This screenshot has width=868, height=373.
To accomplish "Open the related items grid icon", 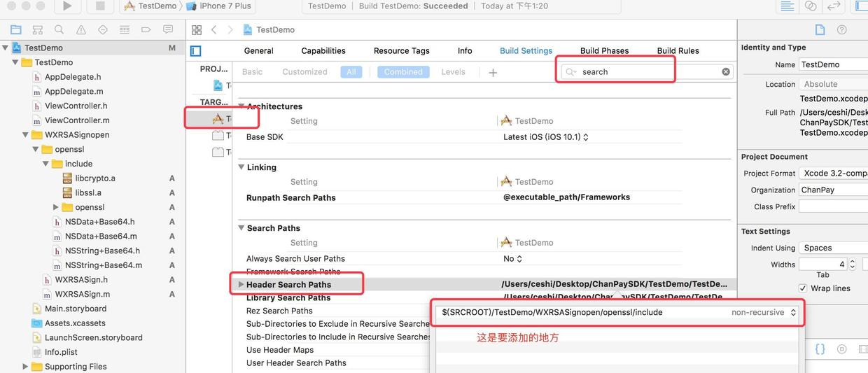I will click(x=197, y=30).
